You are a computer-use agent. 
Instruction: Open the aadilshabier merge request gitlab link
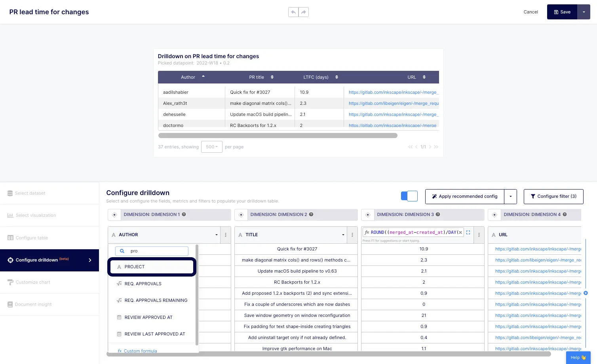point(393,92)
